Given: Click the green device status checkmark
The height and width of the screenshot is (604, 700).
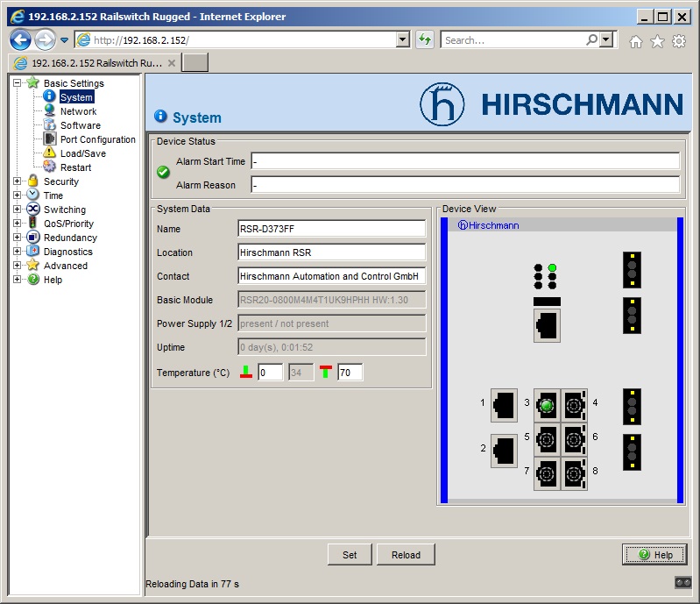Looking at the screenshot, I should [163, 172].
